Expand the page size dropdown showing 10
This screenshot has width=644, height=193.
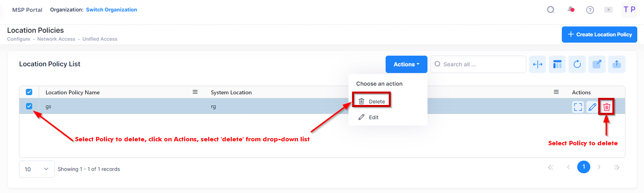pyautogui.click(x=37, y=169)
